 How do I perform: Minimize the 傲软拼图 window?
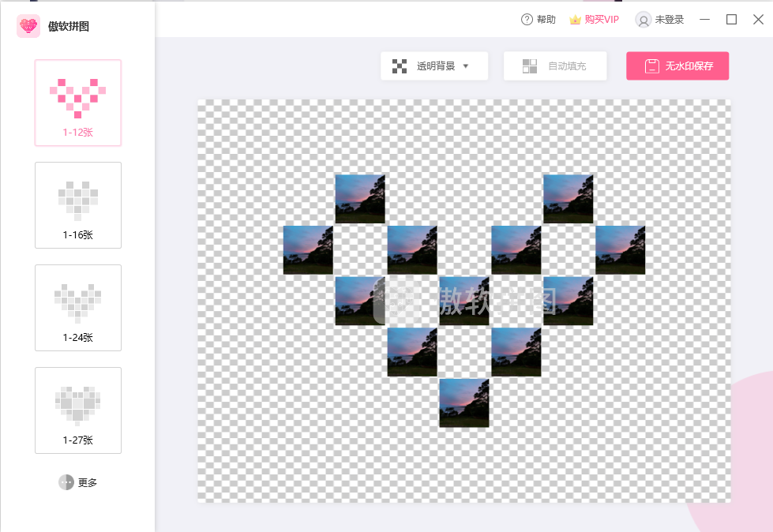coord(705,19)
